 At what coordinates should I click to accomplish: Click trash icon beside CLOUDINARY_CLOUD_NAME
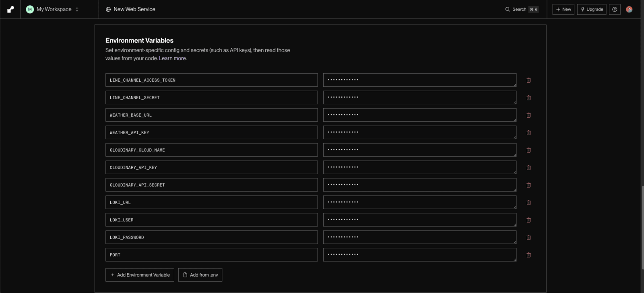click(x=528, y=150)
